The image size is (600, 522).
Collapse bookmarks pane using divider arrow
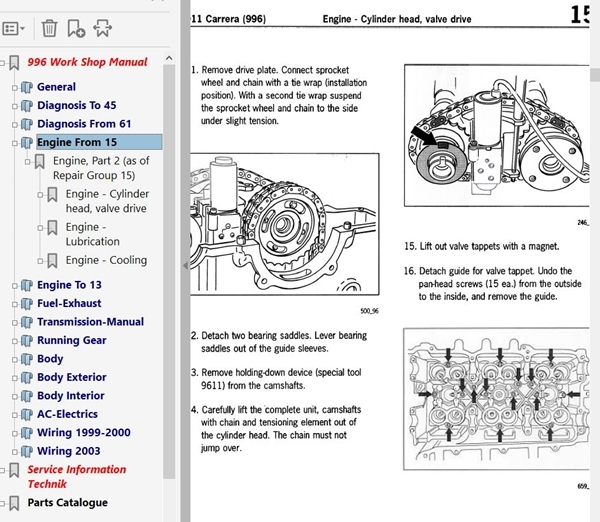click(x=185, y=265)
